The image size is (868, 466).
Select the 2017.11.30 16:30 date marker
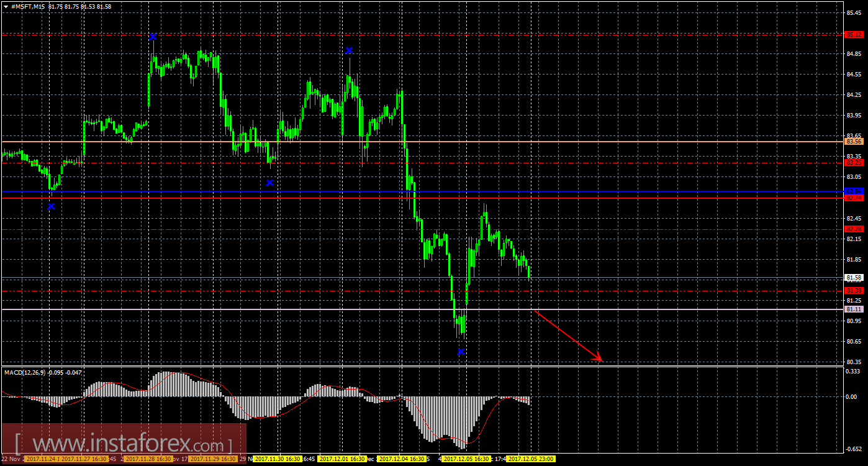[277, 459]
